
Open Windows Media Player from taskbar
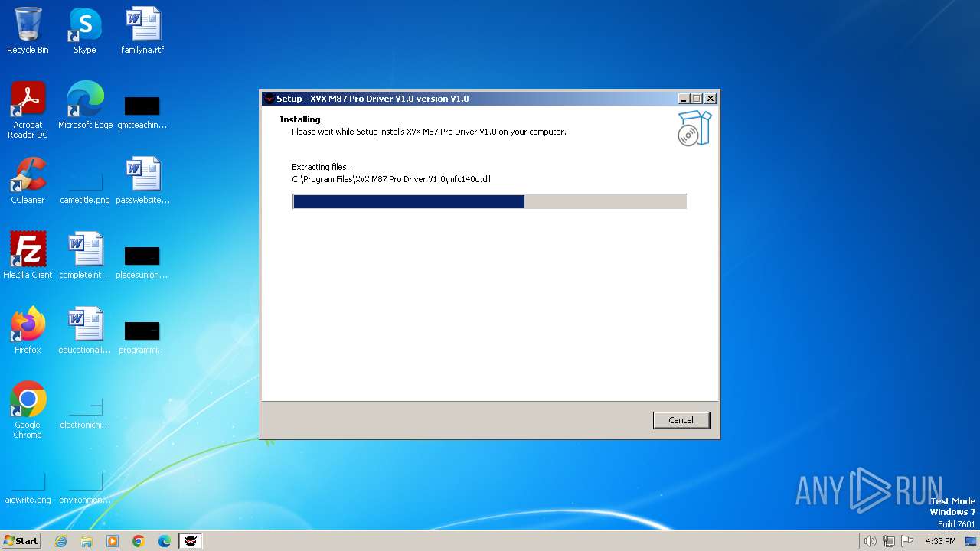[113, 541]
